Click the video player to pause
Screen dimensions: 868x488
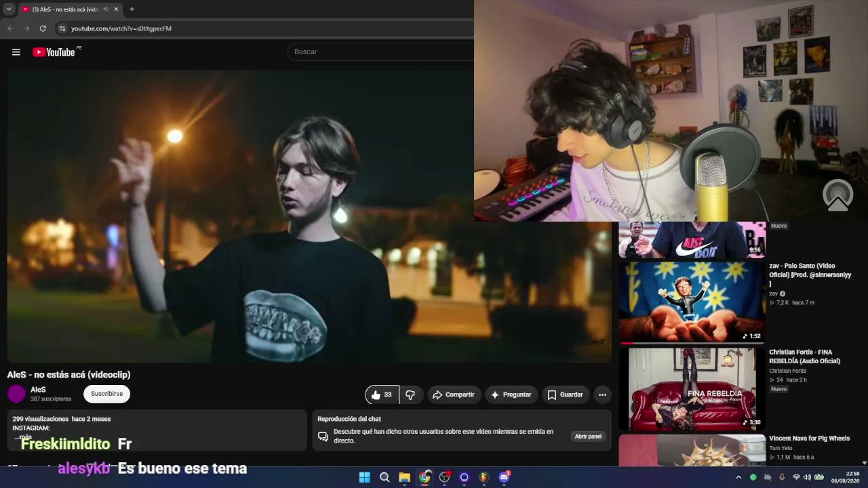[x=309, y=216]
